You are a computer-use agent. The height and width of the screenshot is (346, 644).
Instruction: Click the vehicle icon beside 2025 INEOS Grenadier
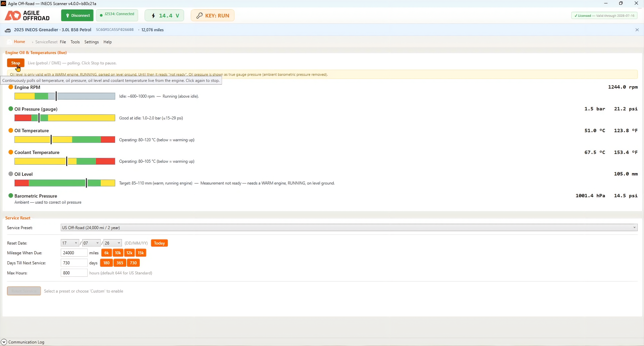pos(8,30)
